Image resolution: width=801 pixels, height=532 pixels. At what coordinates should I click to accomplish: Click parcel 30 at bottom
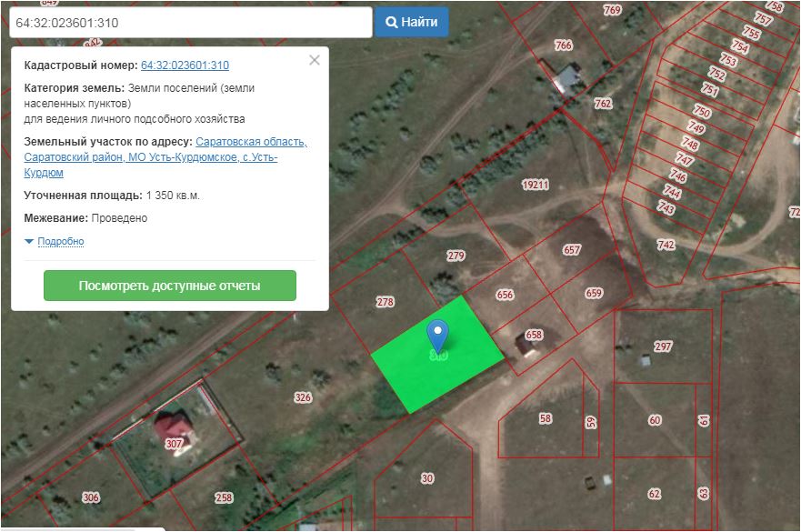pos(427,477)
